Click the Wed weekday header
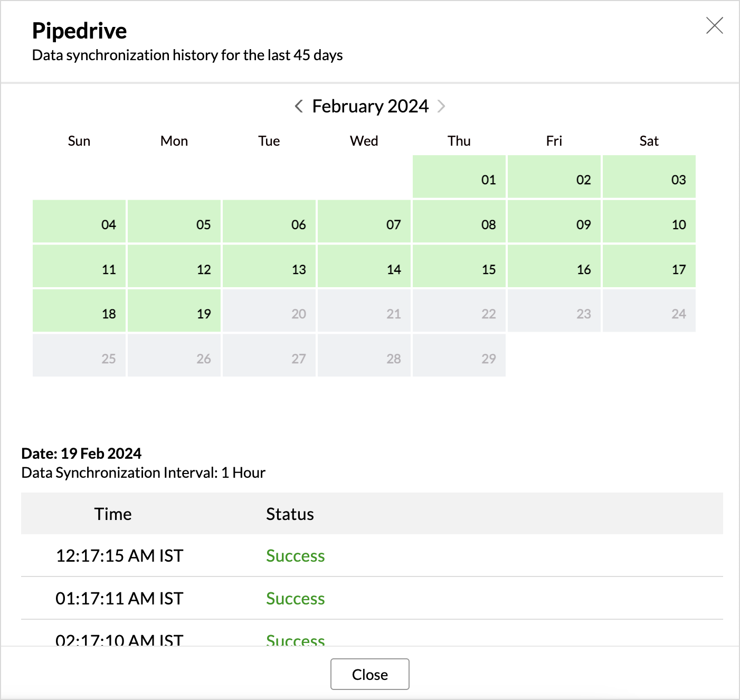The height and width of the screenshot is (700, 740). coord(364,141)
